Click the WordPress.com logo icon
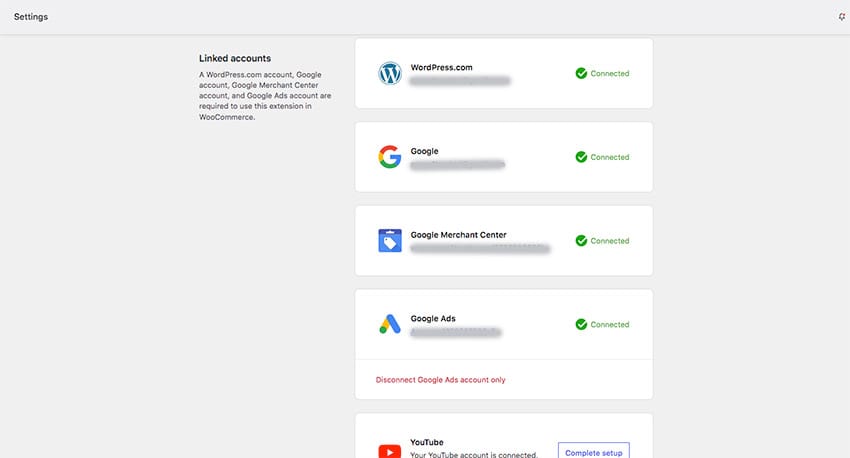Screen dimensions: 850x458 pos(390,73)
